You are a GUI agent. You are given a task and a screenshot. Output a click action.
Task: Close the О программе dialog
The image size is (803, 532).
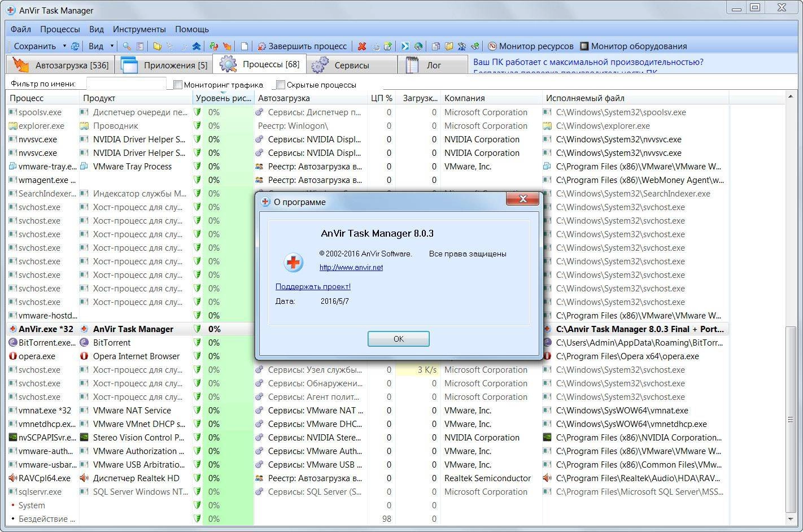coord(523,199)
